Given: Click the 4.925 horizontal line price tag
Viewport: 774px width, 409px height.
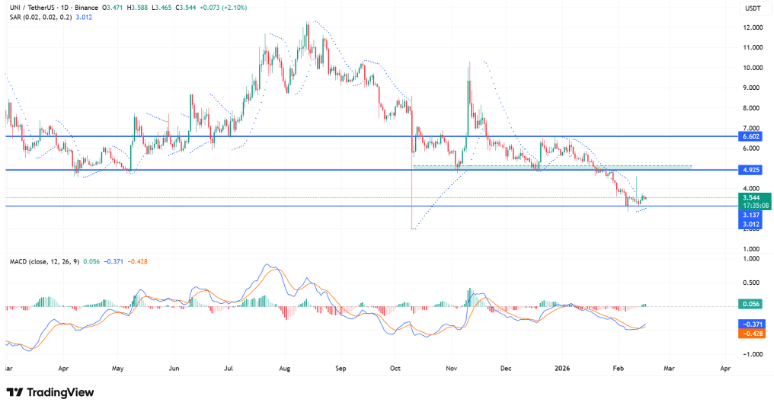Looking at the screenshot, I should 752,171.
